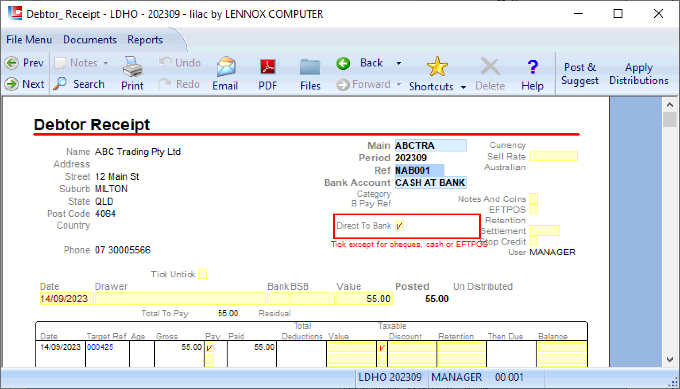Click the PDF export icon
The height and width of the screenshot is (389, 680).
coord(268,67)
